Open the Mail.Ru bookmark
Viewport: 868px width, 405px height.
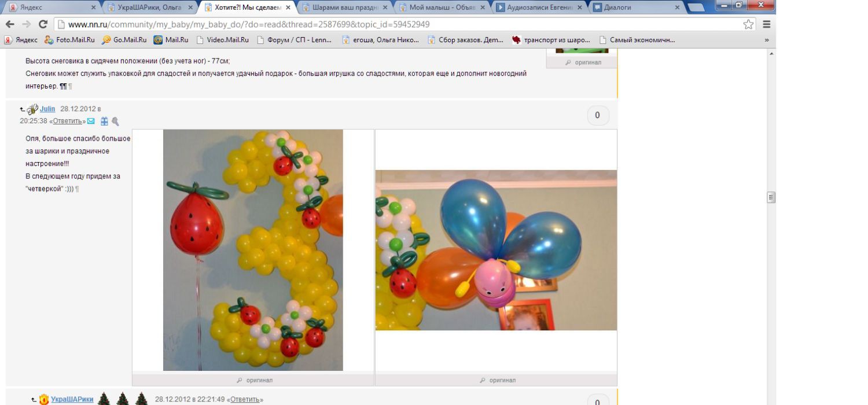[x=171, y=40]
